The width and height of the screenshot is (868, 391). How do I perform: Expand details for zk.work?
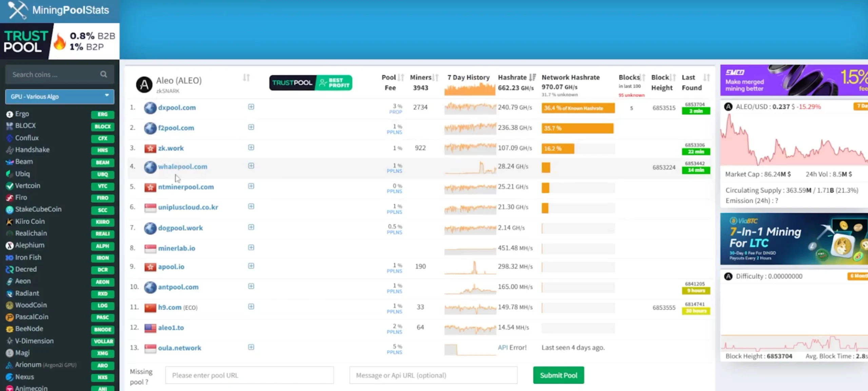point(251,148)
